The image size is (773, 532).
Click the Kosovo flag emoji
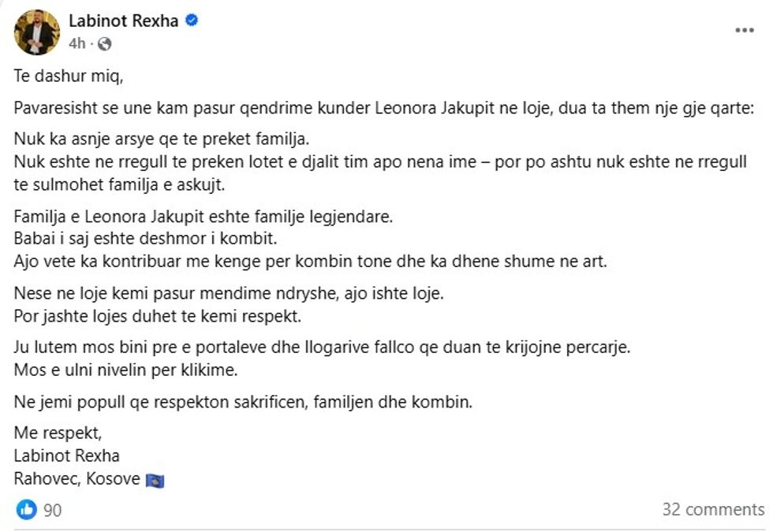click(x=155, y=479)
